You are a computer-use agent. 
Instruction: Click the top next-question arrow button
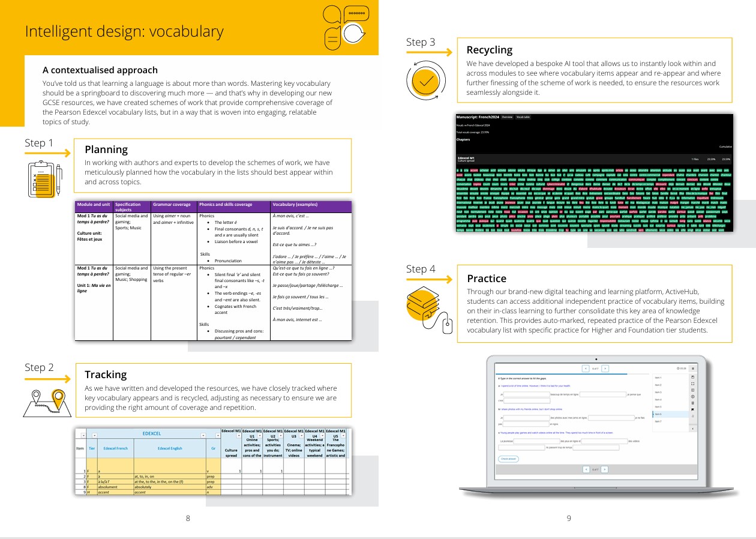[x=605, y=368]
